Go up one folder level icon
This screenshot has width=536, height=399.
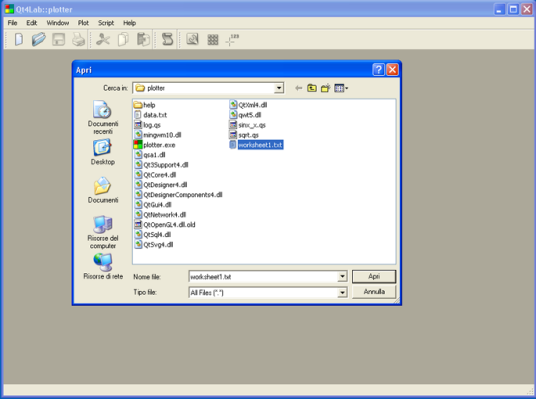pos(312,88)
